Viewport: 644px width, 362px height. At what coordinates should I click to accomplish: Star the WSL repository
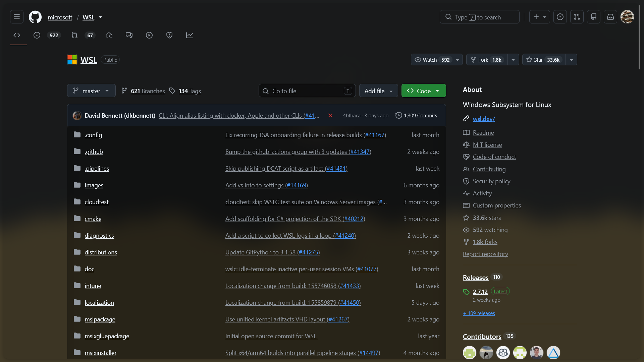click(544, 60)
